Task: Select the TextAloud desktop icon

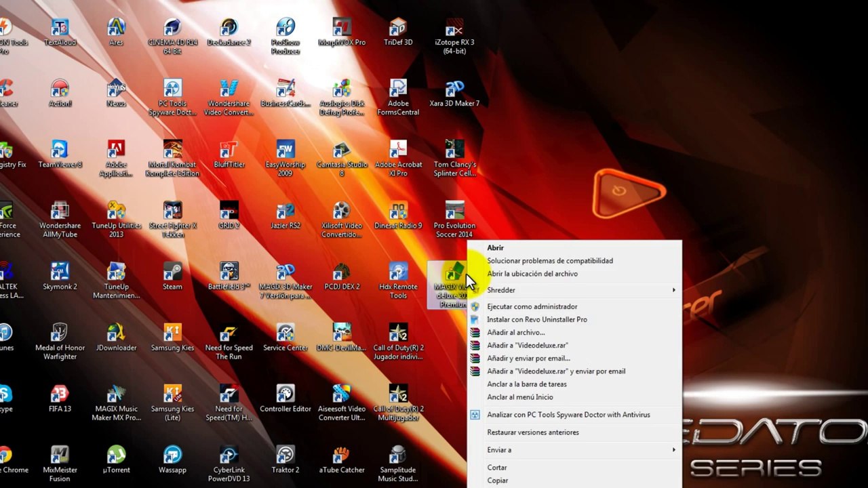Action: click(60, 33)
